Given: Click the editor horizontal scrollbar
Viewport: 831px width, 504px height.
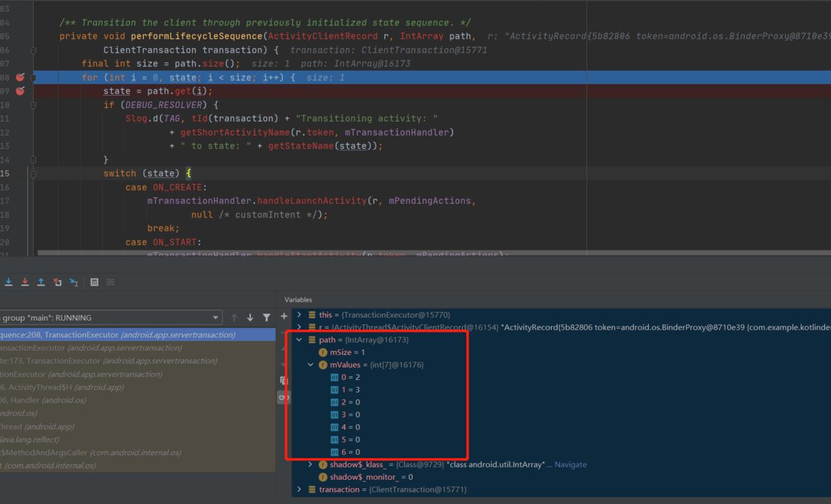Looking at the screenshot, I should 434,253.
